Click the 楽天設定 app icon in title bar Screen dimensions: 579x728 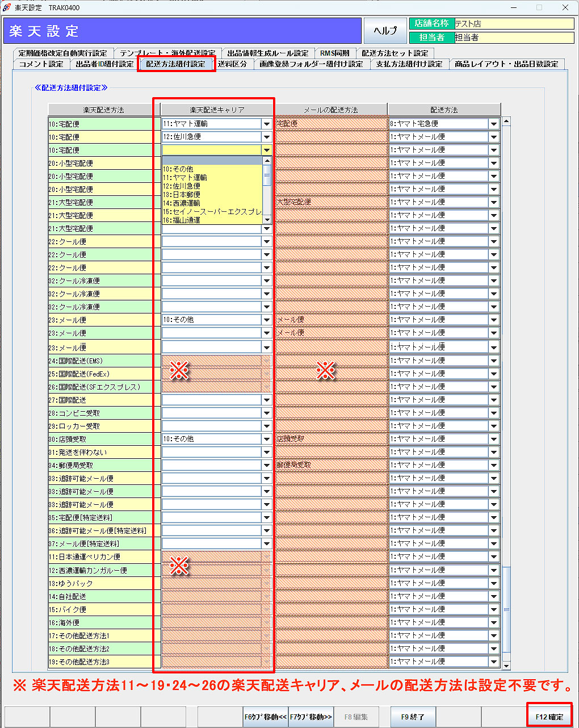7,7
